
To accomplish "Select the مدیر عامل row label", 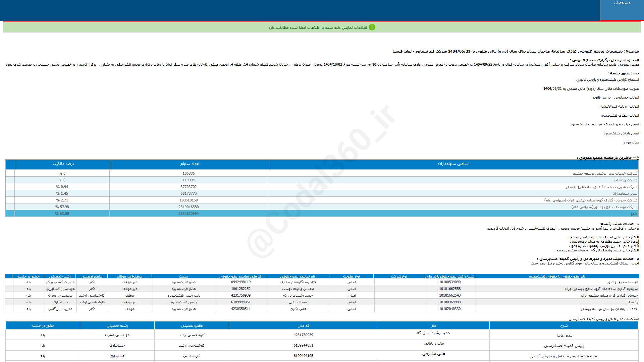I will coord(564,335).
